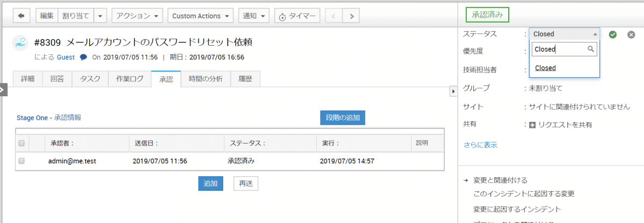Open the 通知 notification dropdown
The height and width of the screenshot is (223, 644).
(x=254, y=16)
